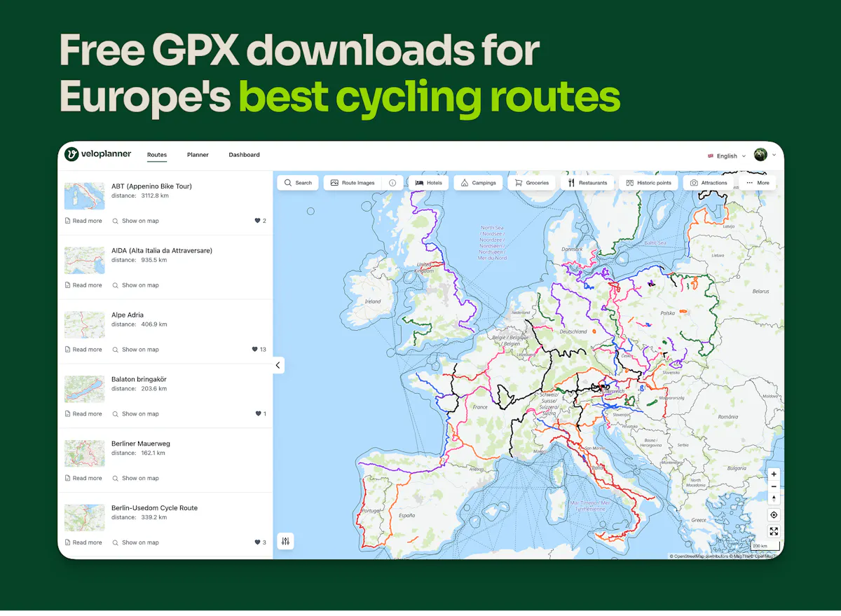Click the info icon beside Route Images
Image resolution: width=841 pixels, height=616 pixels.
click(x=392, y=183)
